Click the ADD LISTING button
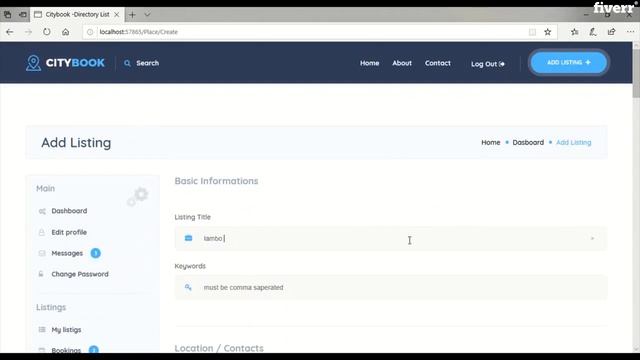Image resolution: width=640 pixels, height=360 pixels. coord(569,62)
